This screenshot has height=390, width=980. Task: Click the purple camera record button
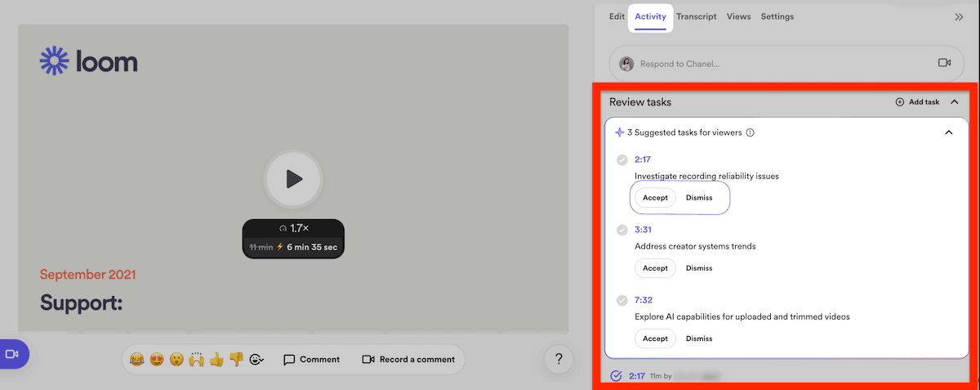coord(12,354)
